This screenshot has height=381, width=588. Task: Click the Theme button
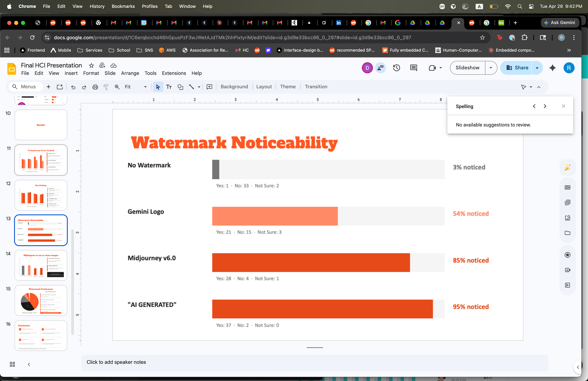pos(288,87)
